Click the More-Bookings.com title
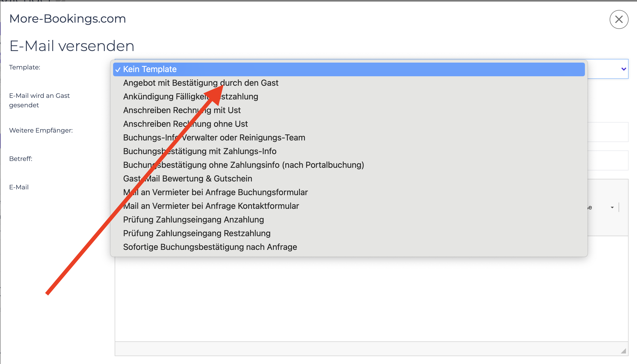Screen dimensions: 637x364 click(68, 19)
